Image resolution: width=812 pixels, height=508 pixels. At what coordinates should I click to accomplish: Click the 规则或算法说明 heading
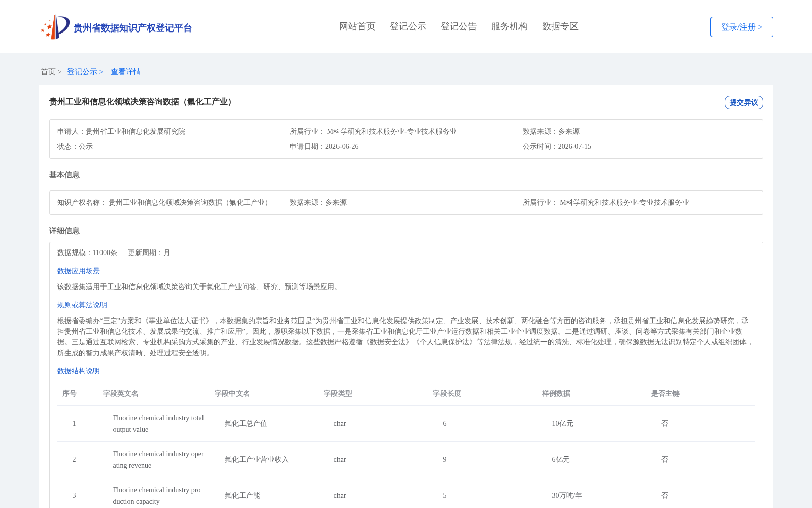pos(82,305)
